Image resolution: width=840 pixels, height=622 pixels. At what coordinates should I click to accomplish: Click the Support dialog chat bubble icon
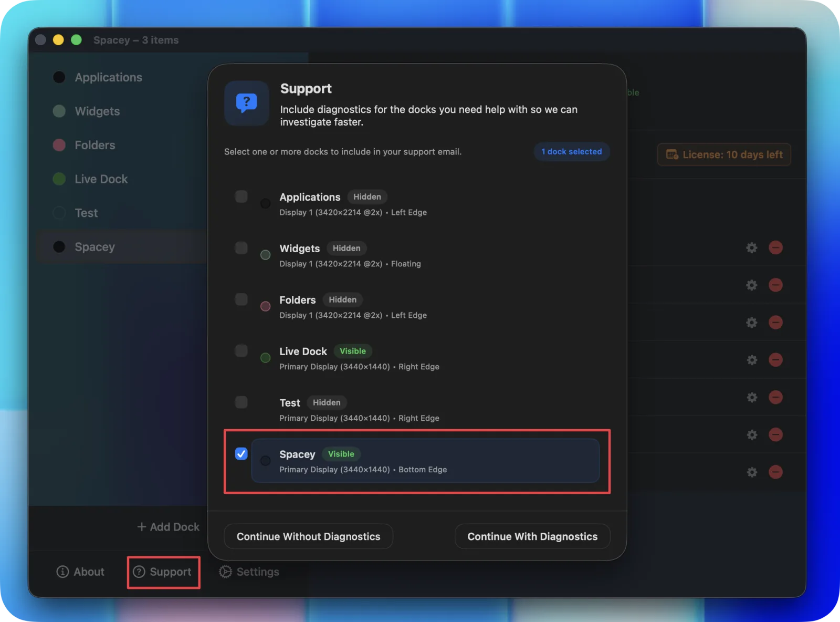pyautogui.click(x=247, y=103)
